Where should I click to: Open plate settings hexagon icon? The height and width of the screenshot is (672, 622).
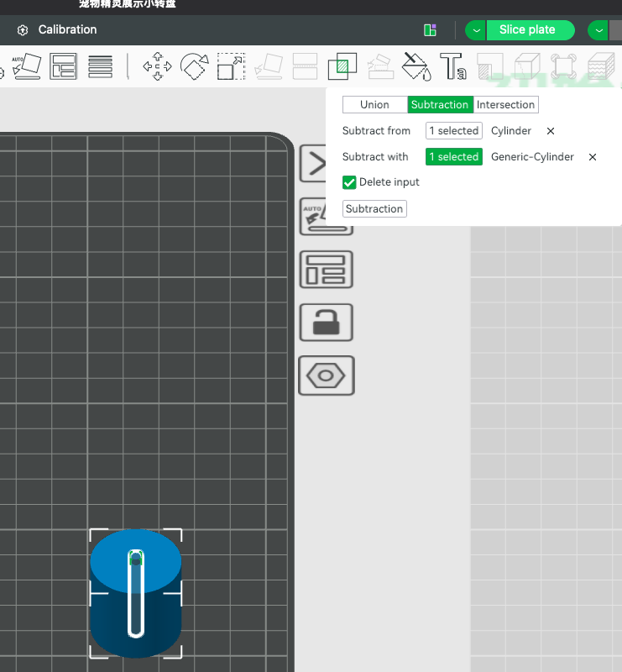pos(327,375)
